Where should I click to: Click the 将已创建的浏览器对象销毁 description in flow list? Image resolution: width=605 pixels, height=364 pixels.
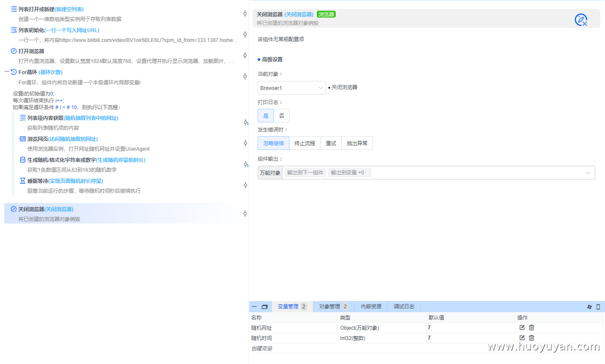[49, 219]
